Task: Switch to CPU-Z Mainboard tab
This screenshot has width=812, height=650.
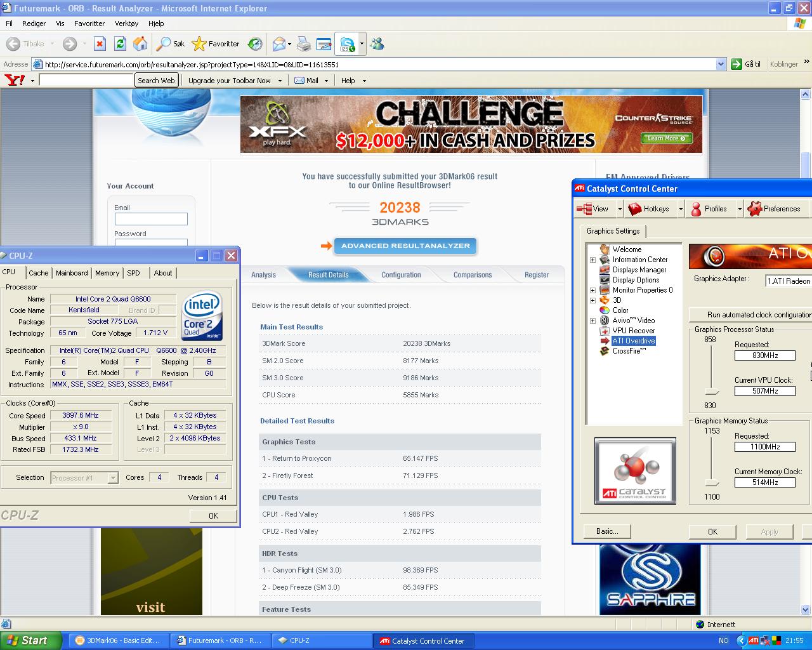Action: (x=72, y=273)
